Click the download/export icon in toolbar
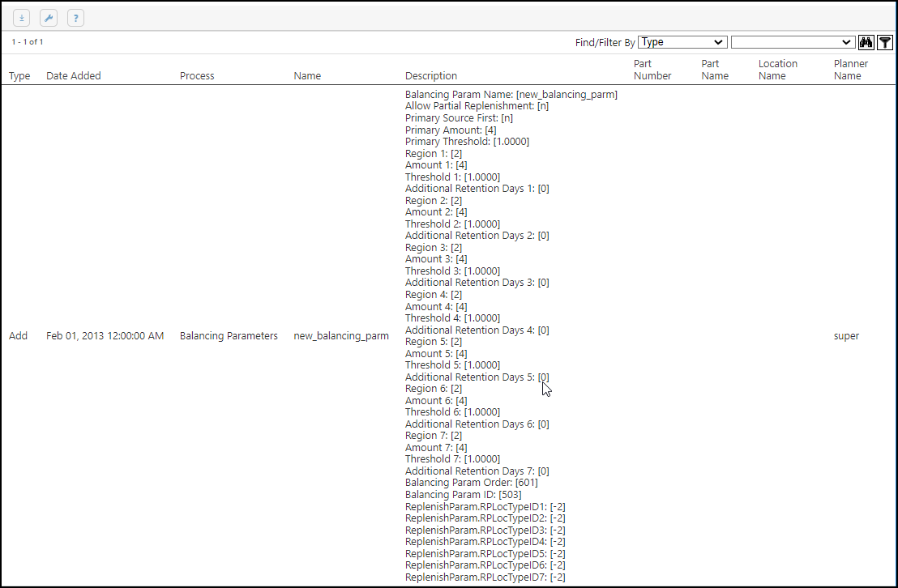The image size is (898, 588). pos(22,18)
